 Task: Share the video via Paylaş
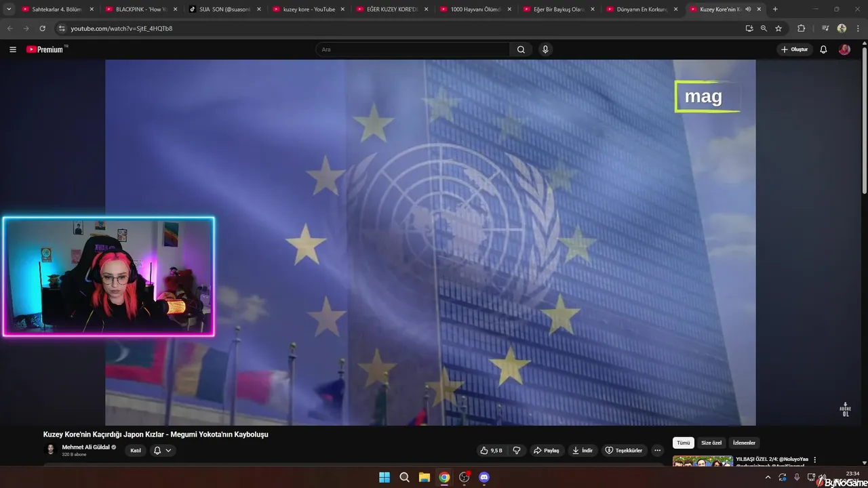tap(546, 450)
